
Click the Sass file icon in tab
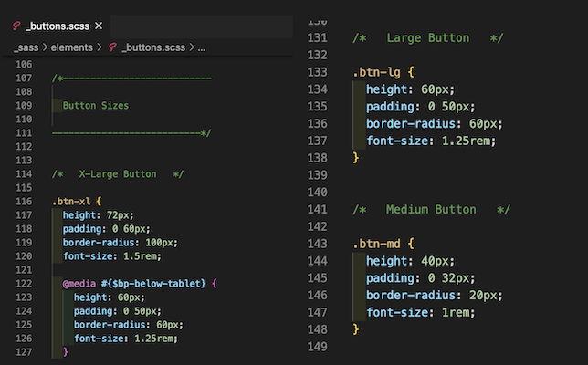[16, 26]
